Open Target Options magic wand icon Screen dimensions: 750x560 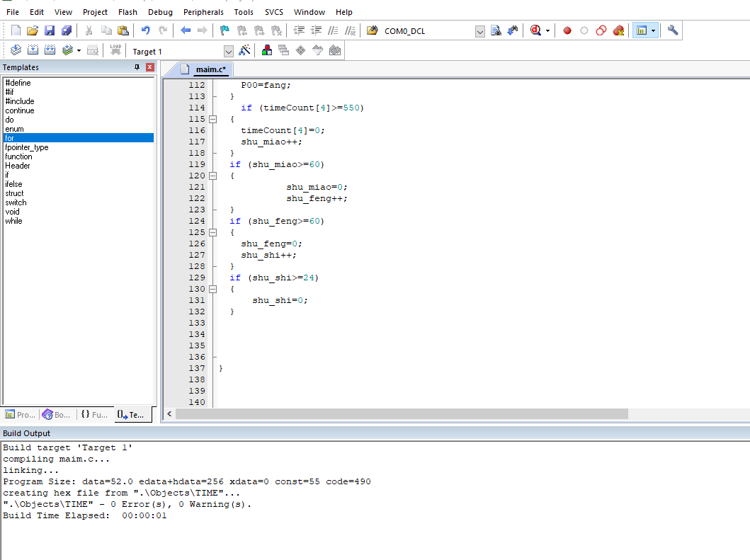coord(244,50)
